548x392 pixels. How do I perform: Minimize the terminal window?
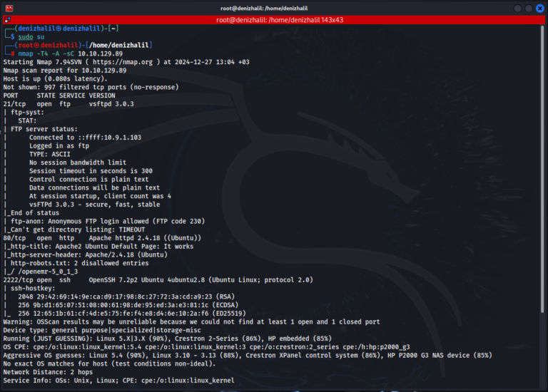click(509, 8)
